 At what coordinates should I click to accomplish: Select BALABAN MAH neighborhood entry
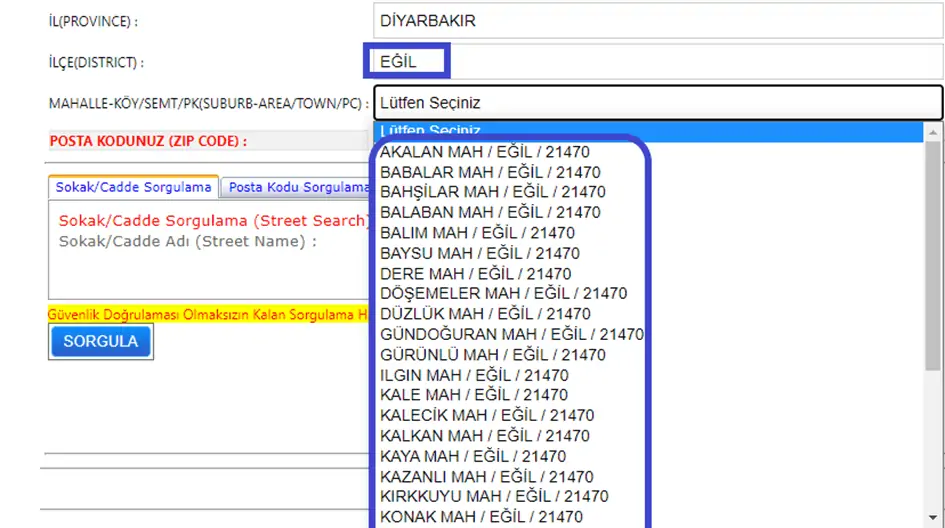pos(490,212)
